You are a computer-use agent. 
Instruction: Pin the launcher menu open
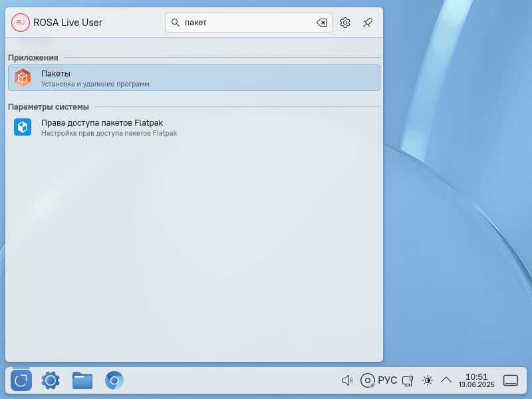coord(368,23)
